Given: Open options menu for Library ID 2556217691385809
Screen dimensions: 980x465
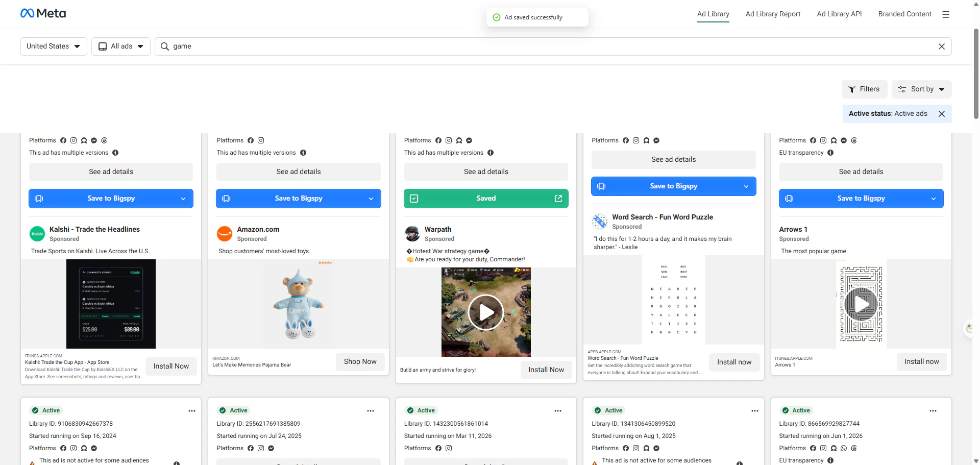Looking at the screenshot, I should click(x=371, y=411).
